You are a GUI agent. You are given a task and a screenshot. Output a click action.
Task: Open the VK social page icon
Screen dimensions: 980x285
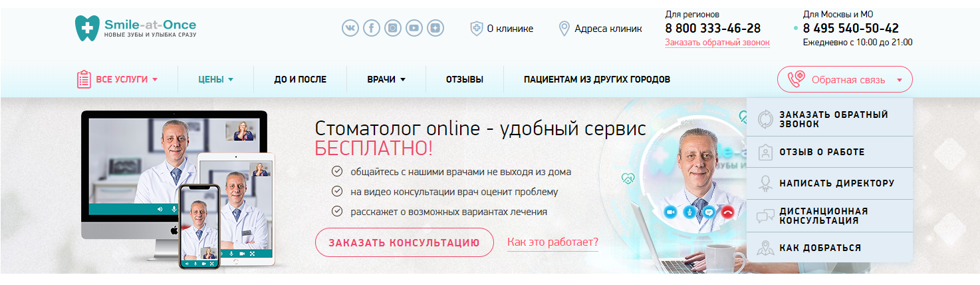point(350,28)
